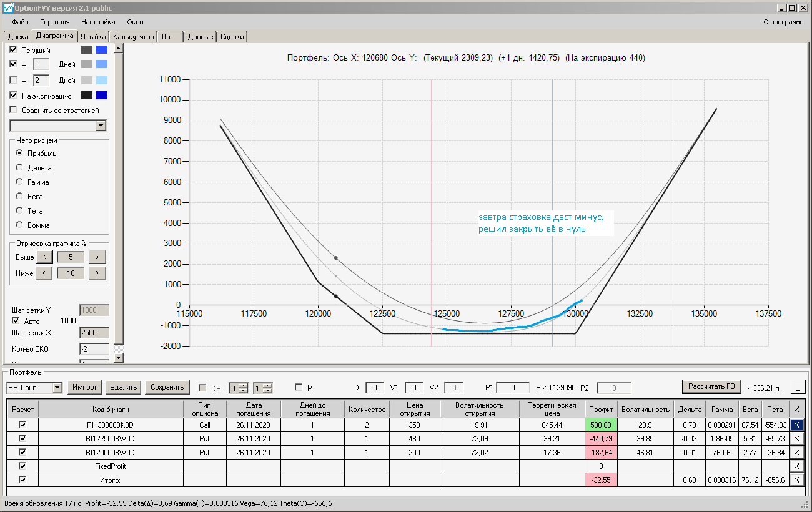Click the dark gray swatch beside Текущий

(x=87, y=49)
